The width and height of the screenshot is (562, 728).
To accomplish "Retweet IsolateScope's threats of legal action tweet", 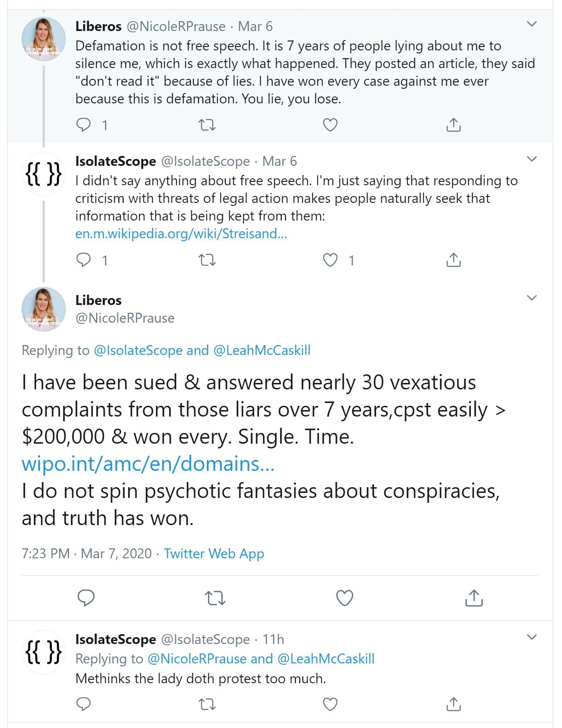I will (x=207, y=260).
